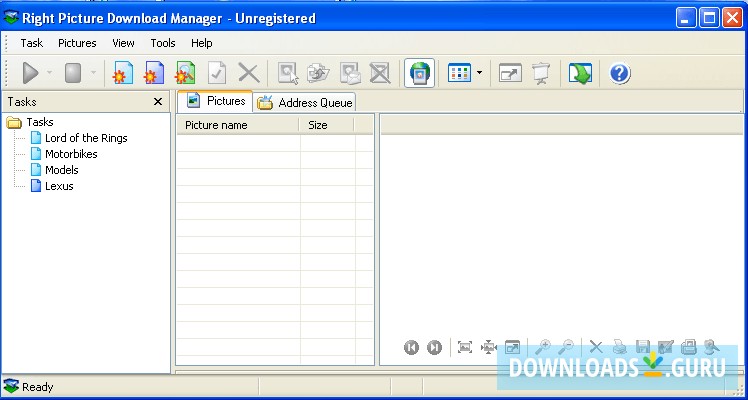Sort by the Picture name column header
Screen dimensions: 748x400
[238, 125]
